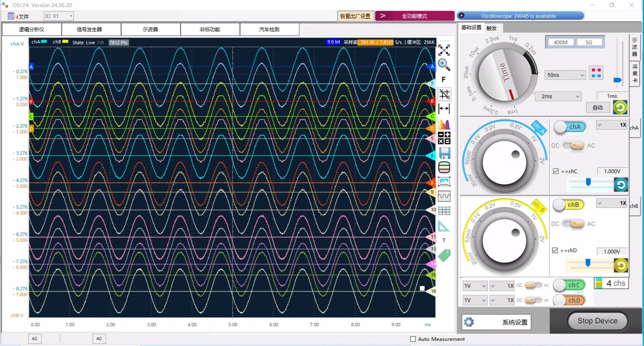Toggle the chC channel switch
This screenshot has width=644, height=346.
tap(569, 285)
